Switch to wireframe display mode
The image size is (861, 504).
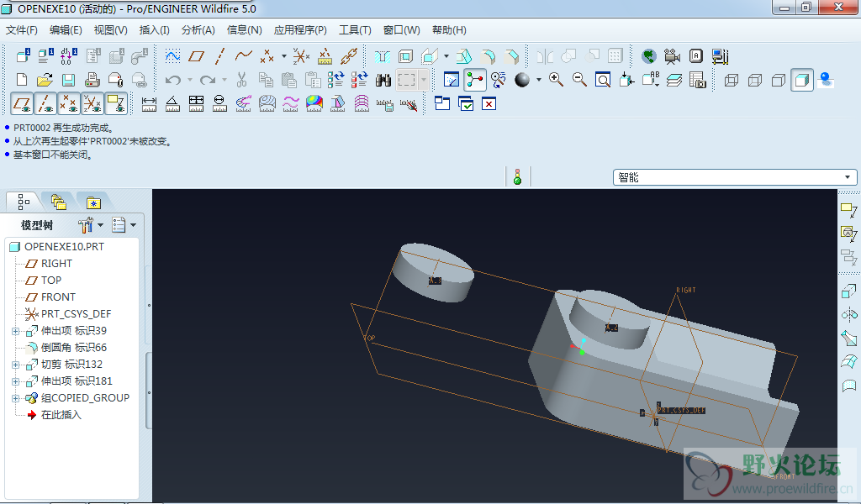point(732,80)
